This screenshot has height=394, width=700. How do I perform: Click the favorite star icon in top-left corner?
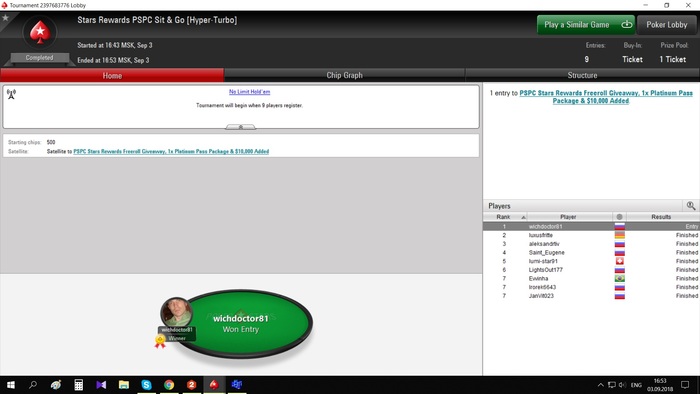click(5, 18)
